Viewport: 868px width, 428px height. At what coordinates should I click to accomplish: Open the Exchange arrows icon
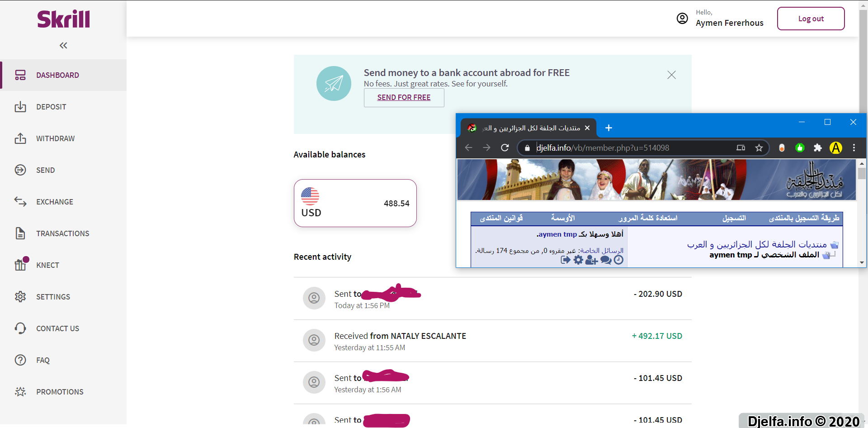tap(20, 201)
